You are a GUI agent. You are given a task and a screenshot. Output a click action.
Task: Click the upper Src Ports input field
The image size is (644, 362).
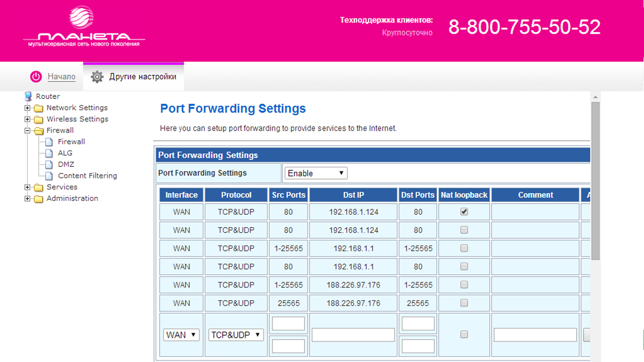pos(288,323)
